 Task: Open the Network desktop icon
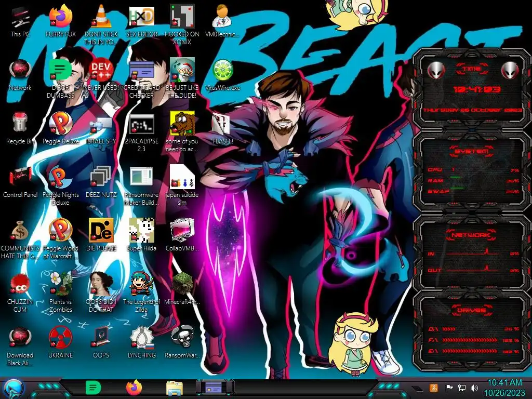(x=20, y=75)
